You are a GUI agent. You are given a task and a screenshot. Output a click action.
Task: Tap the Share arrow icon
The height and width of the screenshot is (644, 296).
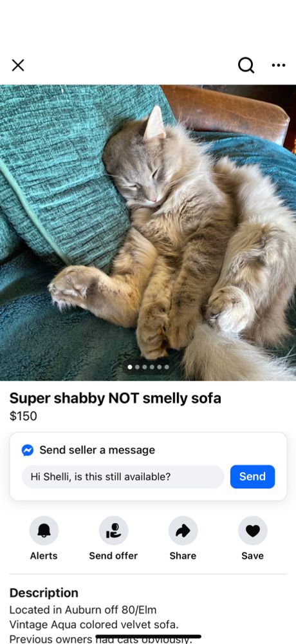tap(183, 531)
